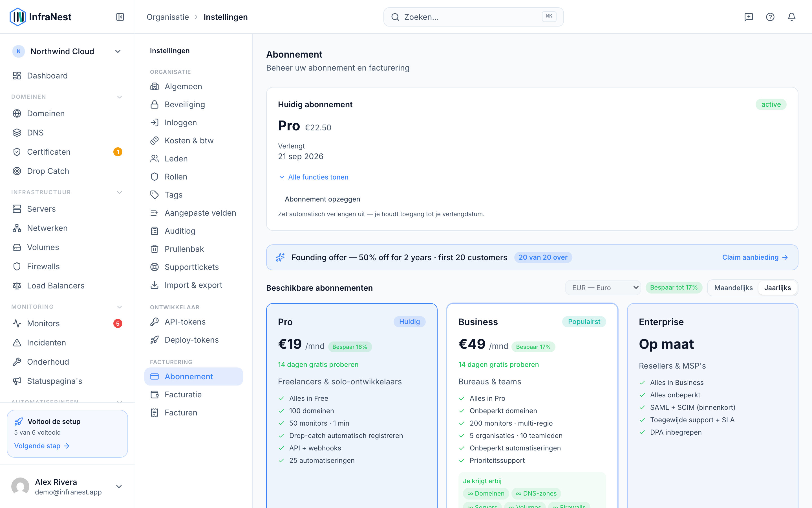Open Facturatie settings page
812x508 pixels.
pyautogui.click(x=194, y=395)
